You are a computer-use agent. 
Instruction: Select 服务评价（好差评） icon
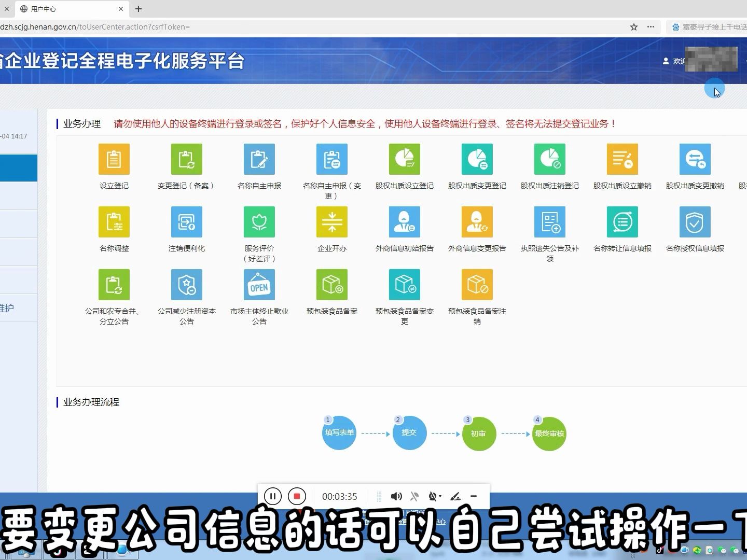tap(259, 222)
